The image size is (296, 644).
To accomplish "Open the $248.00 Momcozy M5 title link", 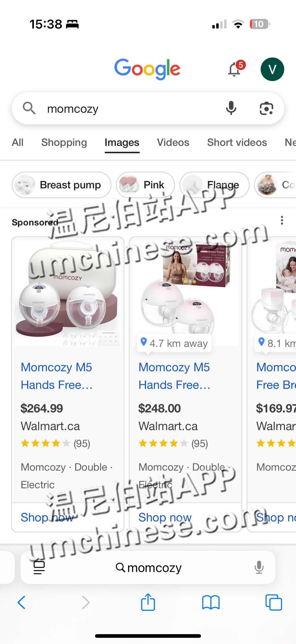I will [x=174, y=376].
